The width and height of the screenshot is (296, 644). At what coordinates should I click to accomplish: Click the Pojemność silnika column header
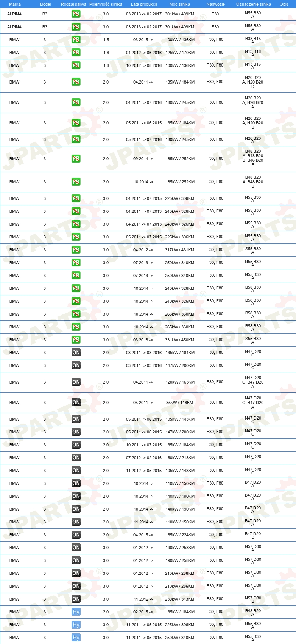[x=106, y=4]
